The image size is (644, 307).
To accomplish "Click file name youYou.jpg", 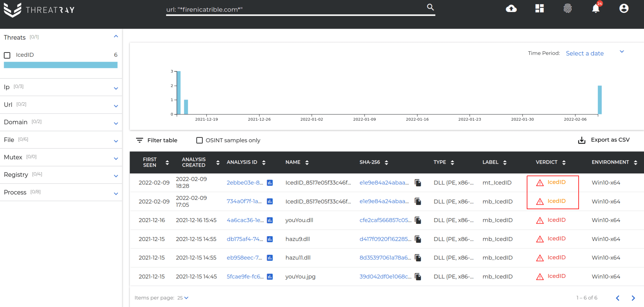I will (x=300, y=276).
